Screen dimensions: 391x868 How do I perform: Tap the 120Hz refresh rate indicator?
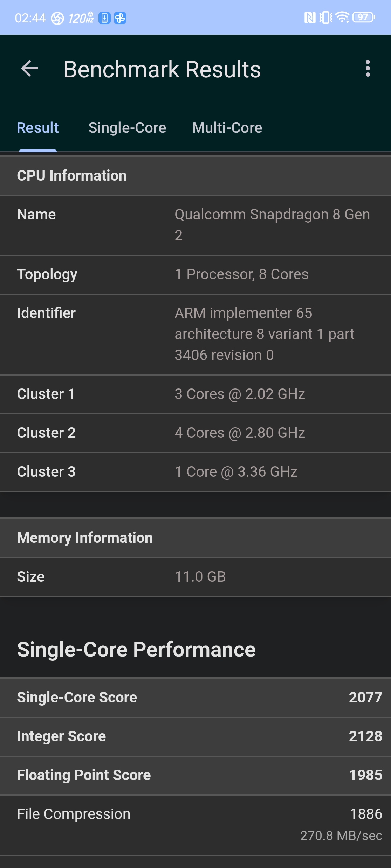(81, 18)
